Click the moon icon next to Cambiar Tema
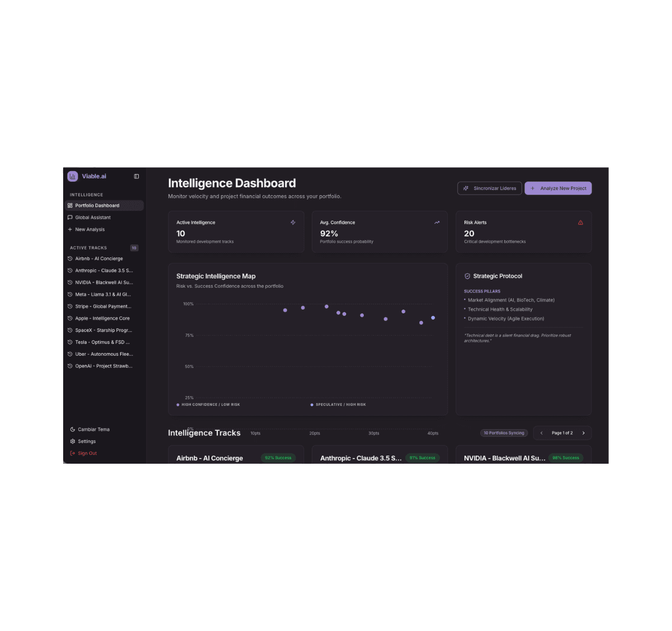The width and height of the screenshot is (672, 631). (x=73, y=430)
